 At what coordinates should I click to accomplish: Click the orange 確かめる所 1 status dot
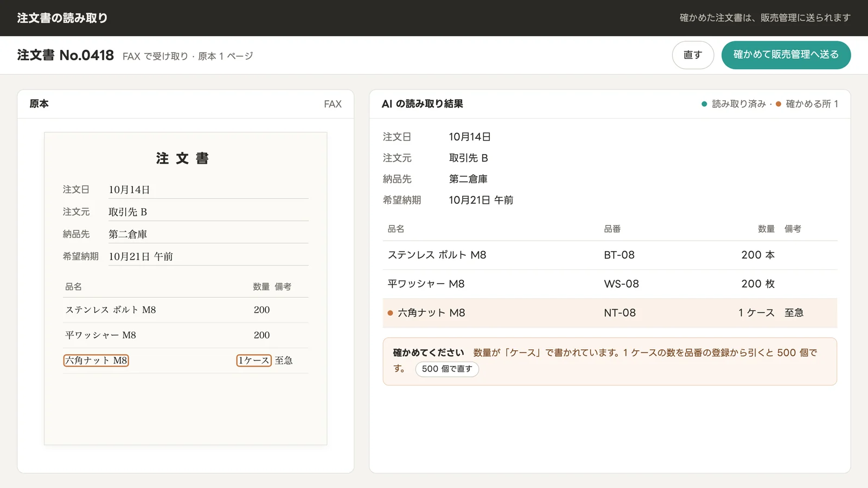coord(778,104)
